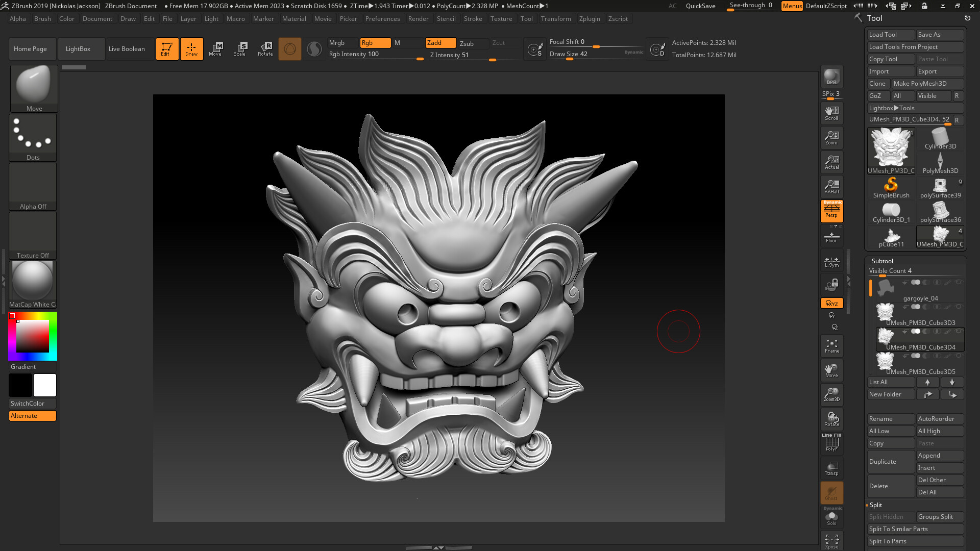Click the Load Tool button
This screenshot has height=551, width=980.
point(891,35)
